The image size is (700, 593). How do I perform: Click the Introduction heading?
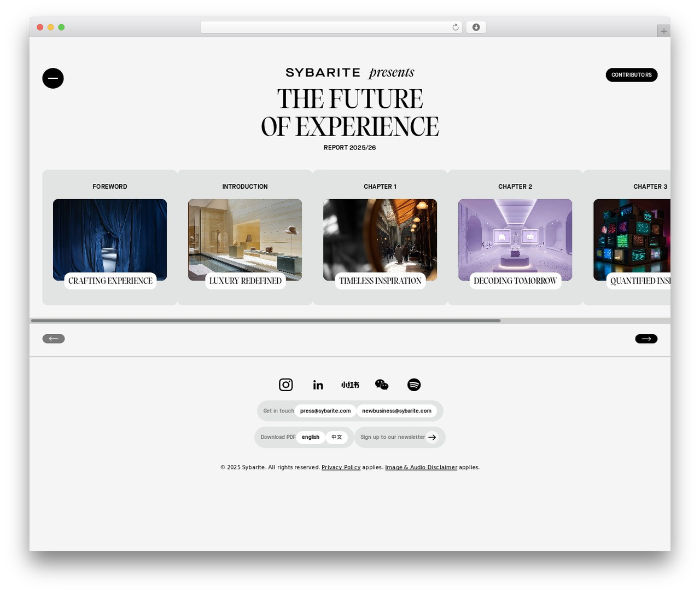[x=245, y=187]
